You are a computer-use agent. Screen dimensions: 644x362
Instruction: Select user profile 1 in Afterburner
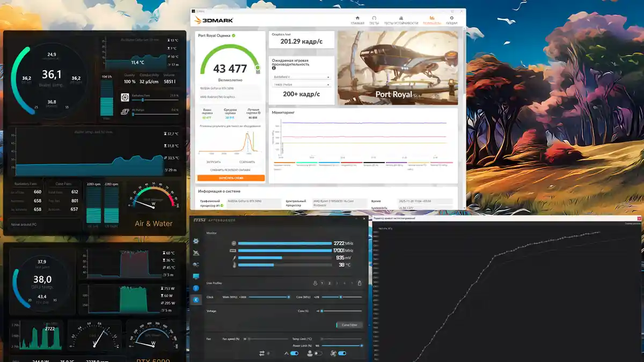(x=322, y=283)
